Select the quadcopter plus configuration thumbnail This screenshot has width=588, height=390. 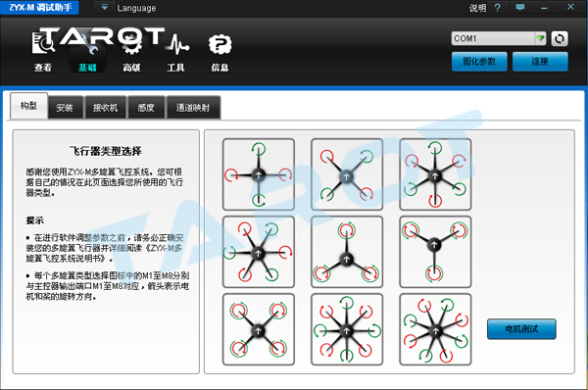[259, 174]
